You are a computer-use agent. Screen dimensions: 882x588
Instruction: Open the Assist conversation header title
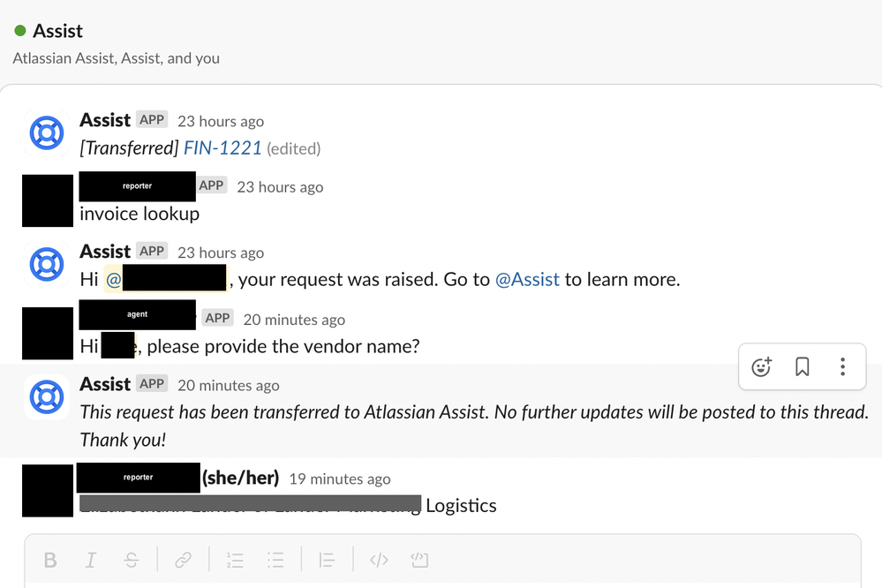click(x=57, y=31)
